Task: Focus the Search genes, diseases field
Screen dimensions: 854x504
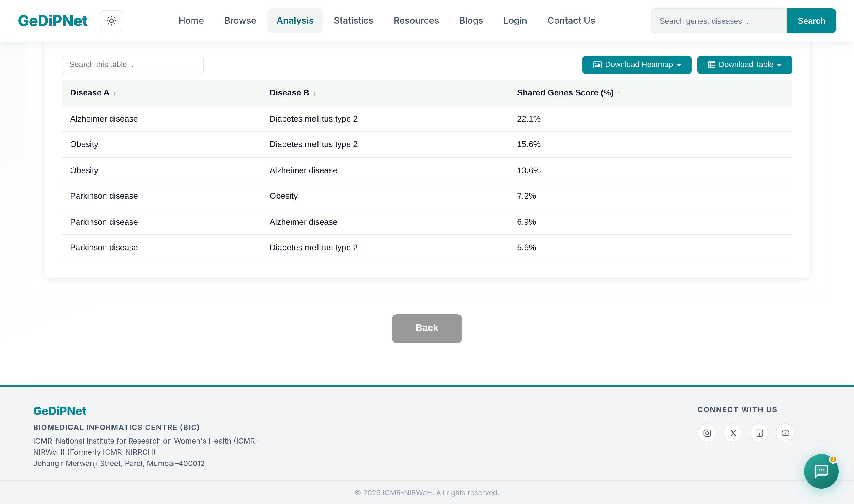Action: click(x=719, y=21)
